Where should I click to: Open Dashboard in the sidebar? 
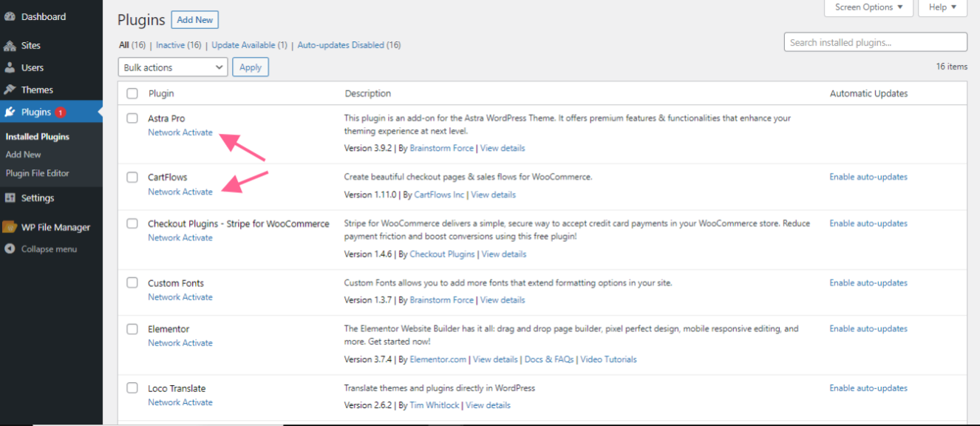point(43,16)
